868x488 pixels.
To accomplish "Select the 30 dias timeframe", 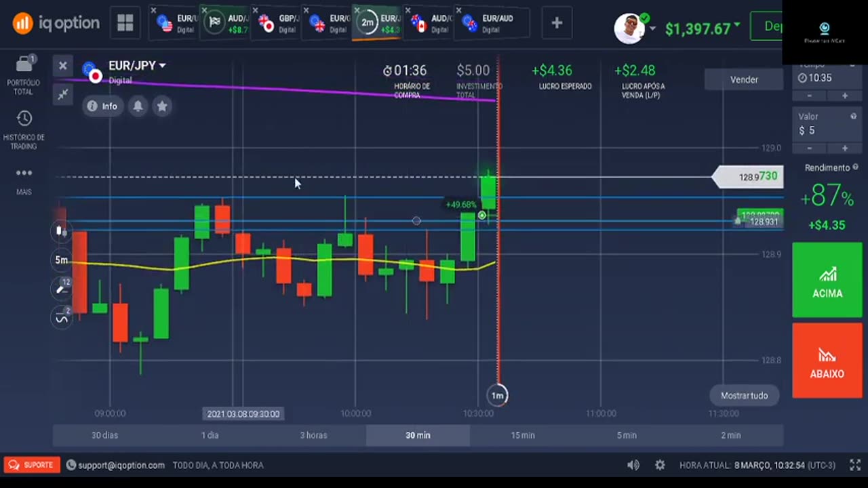I will [105, 435].
